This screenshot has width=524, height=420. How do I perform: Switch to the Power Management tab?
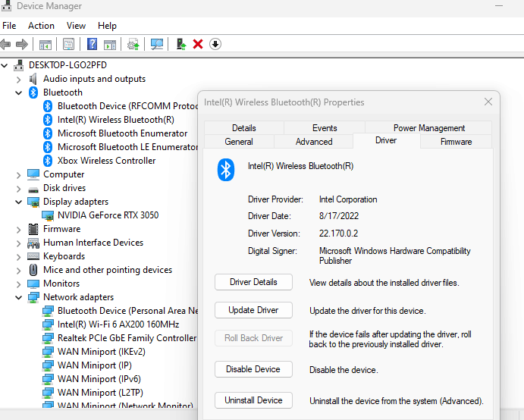click(x=428, y=128)
